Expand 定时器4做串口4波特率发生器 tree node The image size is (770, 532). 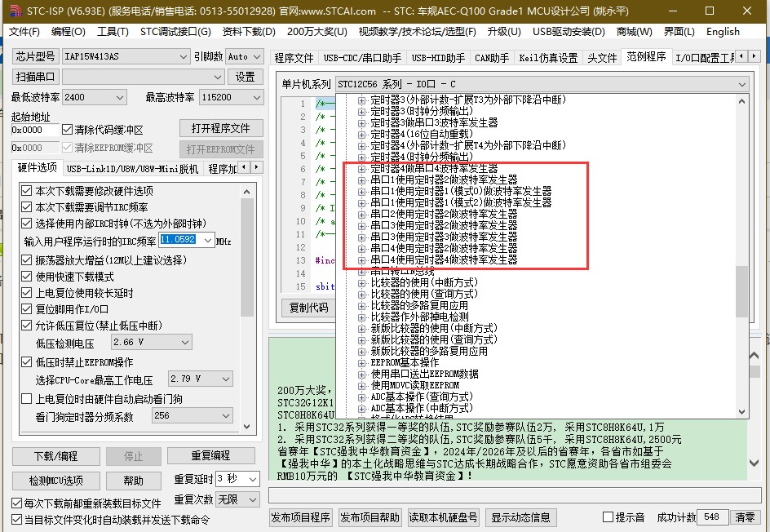[x=362, y=168]
